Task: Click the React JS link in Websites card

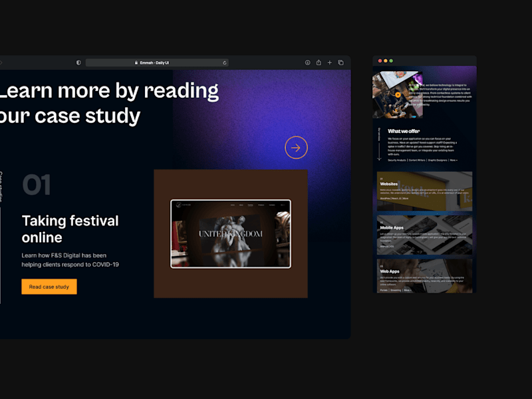Action: pyautogui.click(x=396, y=198)
